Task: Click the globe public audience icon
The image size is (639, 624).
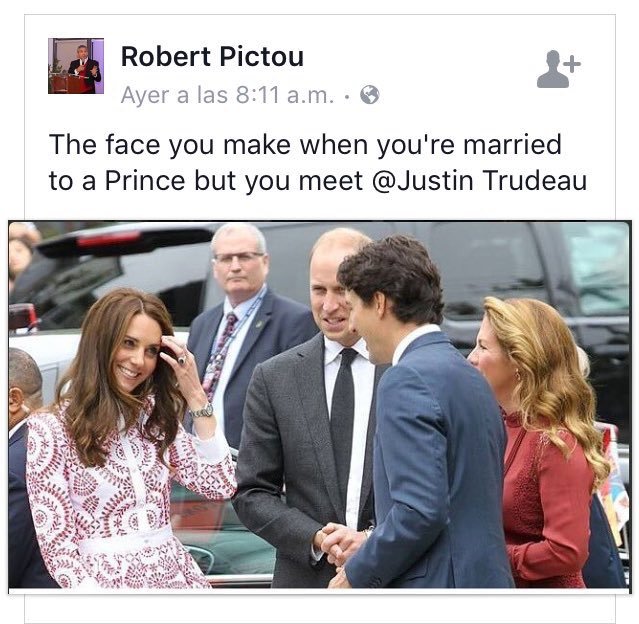Action: coord(369,96)
